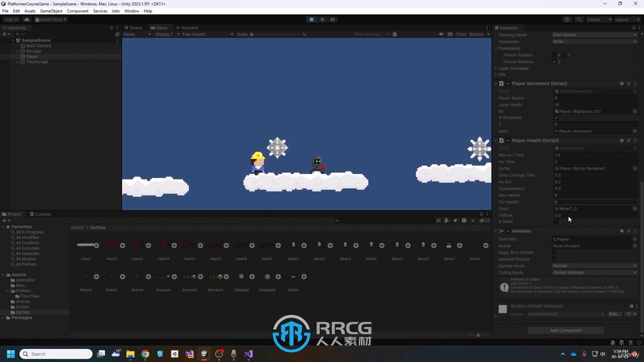The image size is (644, 362).
Task: Enable Animate Physics checkbox
Action: tap(554, 259)
